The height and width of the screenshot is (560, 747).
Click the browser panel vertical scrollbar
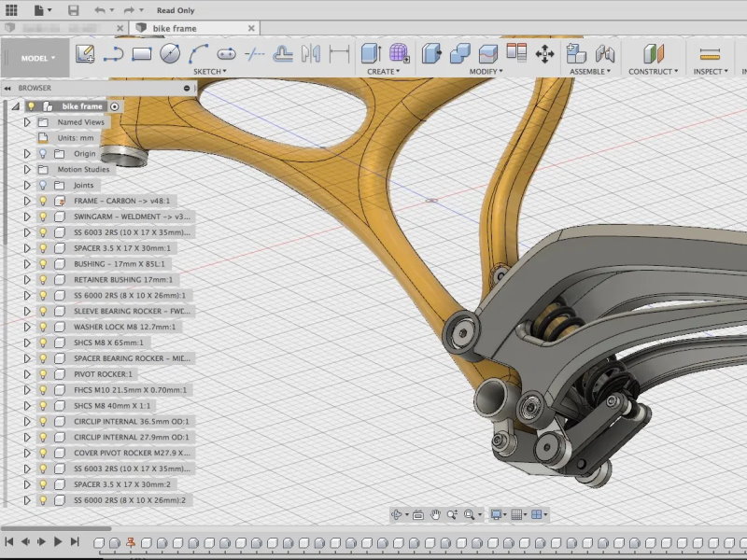[x=5, y=172]
